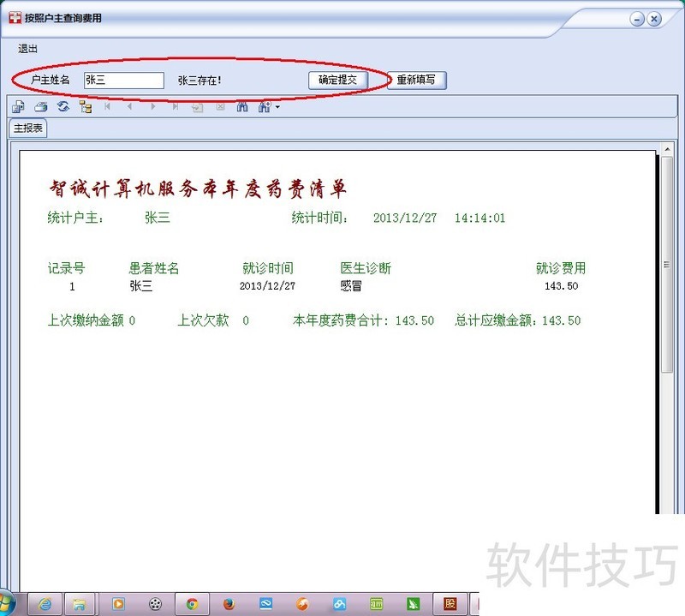Click the 重新填写 button
Viewport: 685px width, 616px height.
(416, 80)
